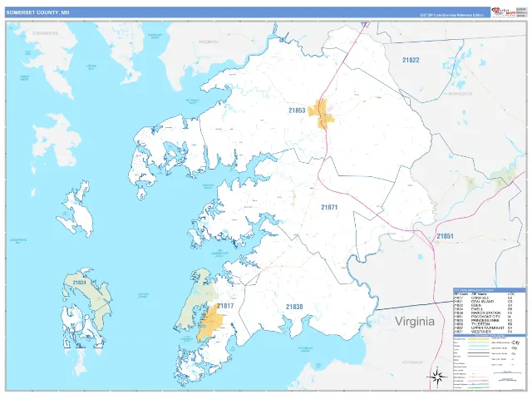The image size is (532, 399).
Task: Click the pink highway line swatch in legend
Action: [479, 381]
